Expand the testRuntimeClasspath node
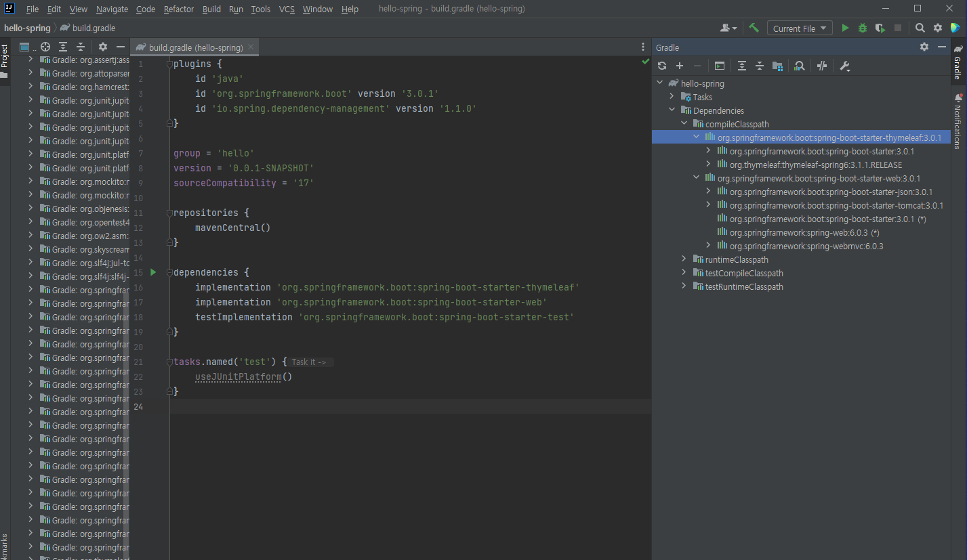This screenshot has height=560, width=967. pyautogui.click(x=684, y=286)
